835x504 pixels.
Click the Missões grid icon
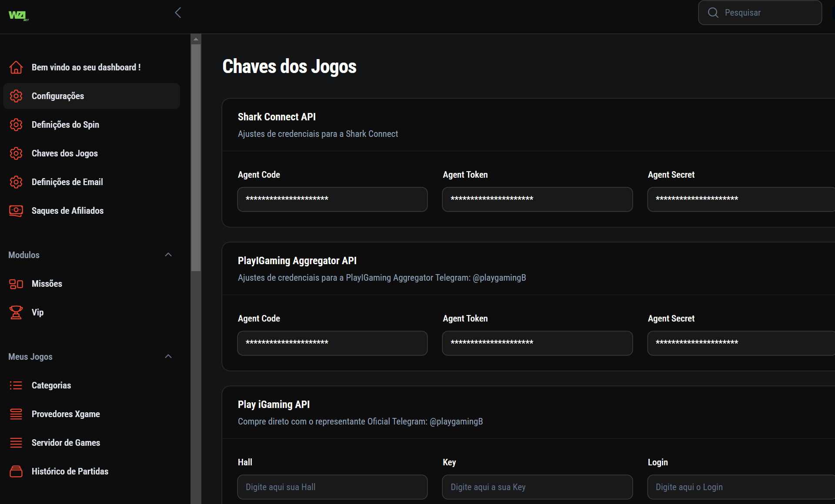coord(16,284)
